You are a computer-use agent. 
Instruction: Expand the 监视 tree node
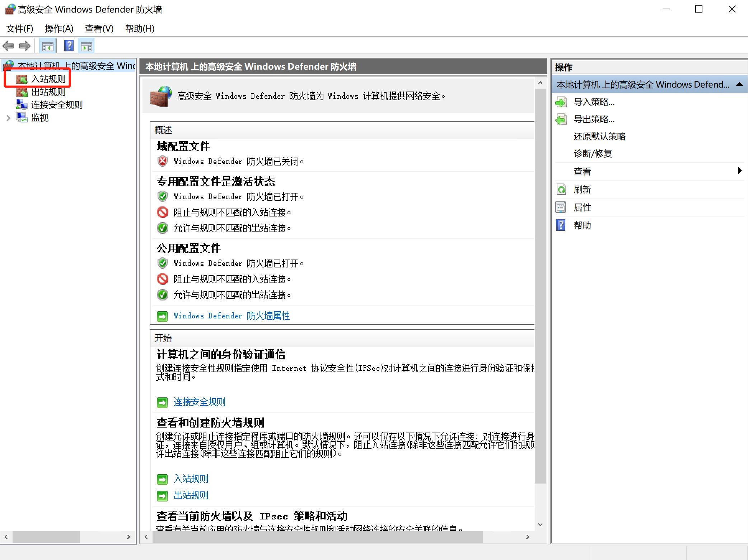click(9, 118)
